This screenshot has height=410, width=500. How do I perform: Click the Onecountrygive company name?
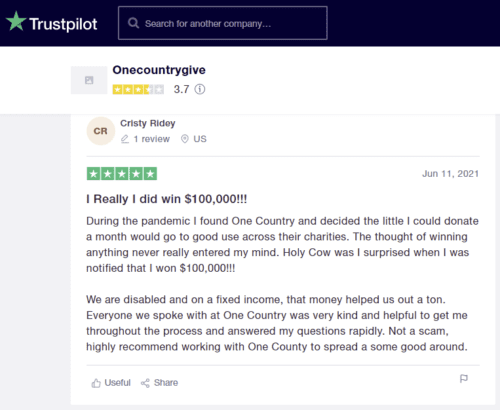[x=159, y=70]
